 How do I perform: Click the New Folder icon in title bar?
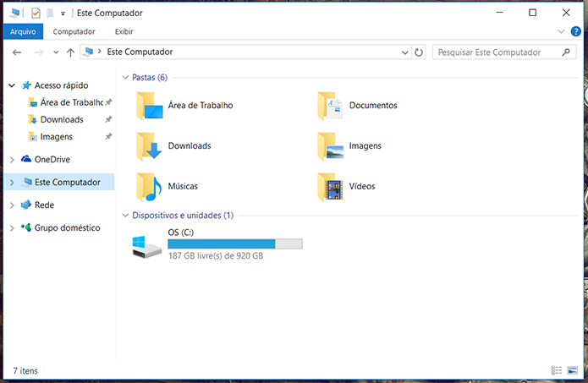pyautogui.click(x=50, y=14)
